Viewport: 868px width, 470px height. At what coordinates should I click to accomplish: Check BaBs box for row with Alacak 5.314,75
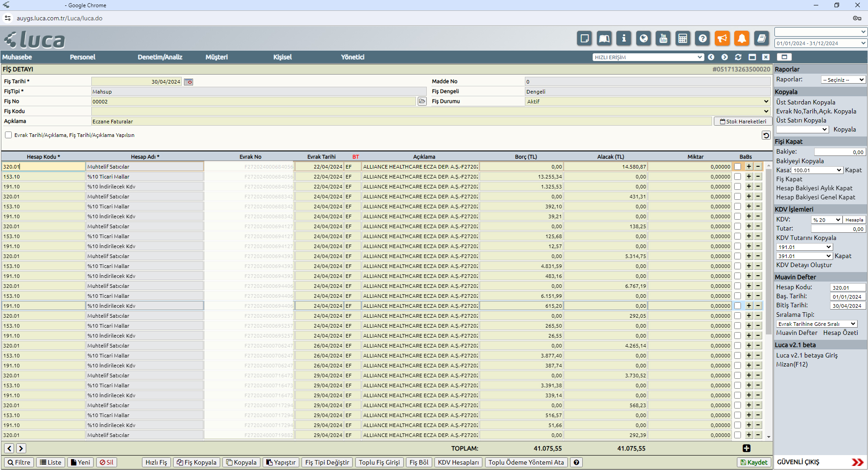click(737, 256)
